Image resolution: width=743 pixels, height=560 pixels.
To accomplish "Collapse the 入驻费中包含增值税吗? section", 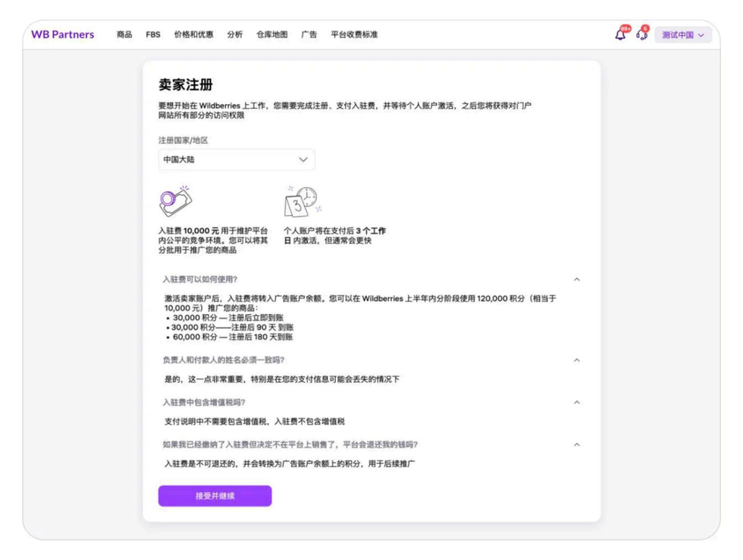I will pos(577,402).
